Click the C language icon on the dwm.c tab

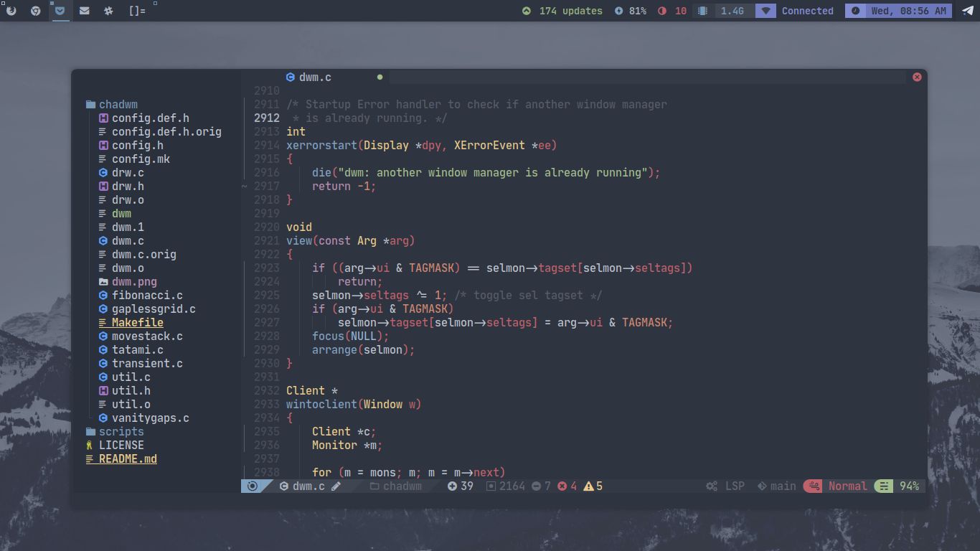291,77
